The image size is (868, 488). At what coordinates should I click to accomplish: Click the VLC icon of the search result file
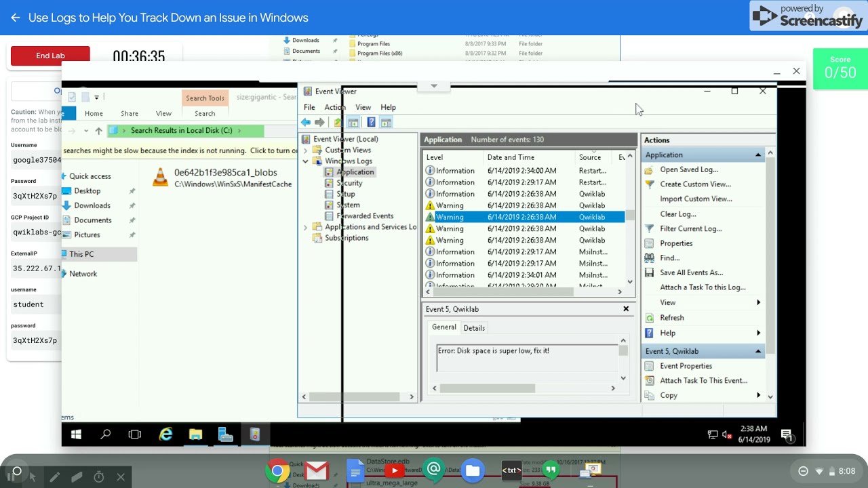tap(160, 178)
